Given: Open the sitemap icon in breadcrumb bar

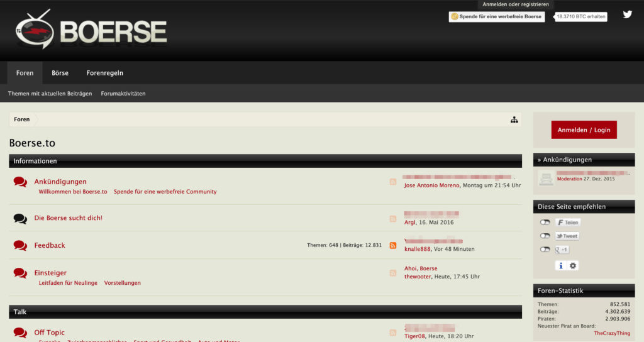Looking at the screenshot, I should (514, 120).
